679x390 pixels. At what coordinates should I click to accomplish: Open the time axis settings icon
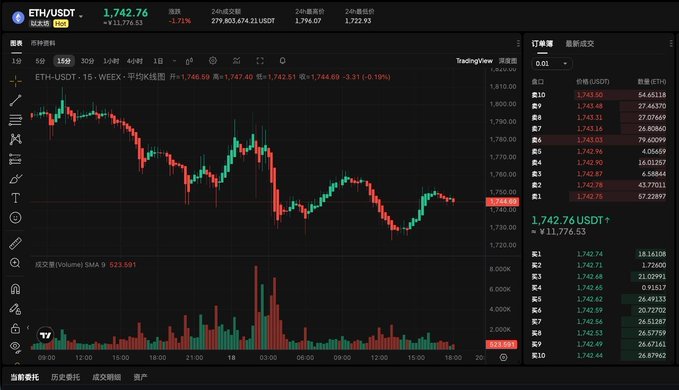(503, 358)
